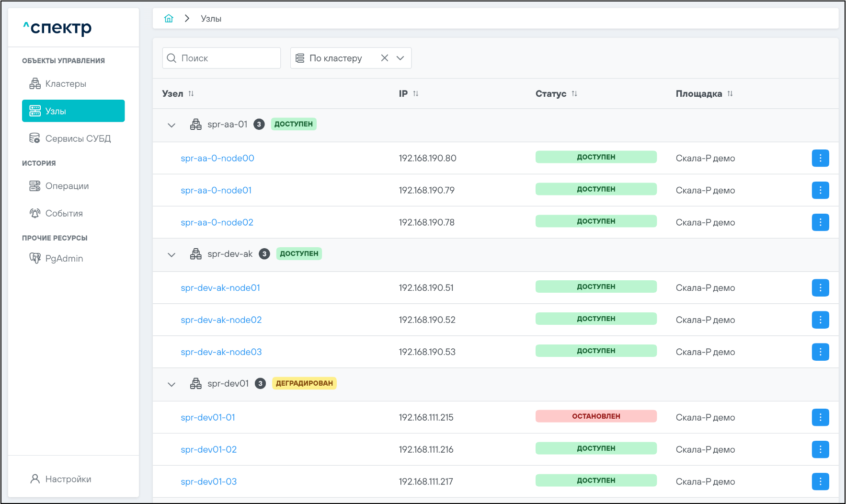Open actions menu for spr-dev-ak-node02
Image resolution: width=846 pixels, height=504 pixels.
click(x=820, y=320)
